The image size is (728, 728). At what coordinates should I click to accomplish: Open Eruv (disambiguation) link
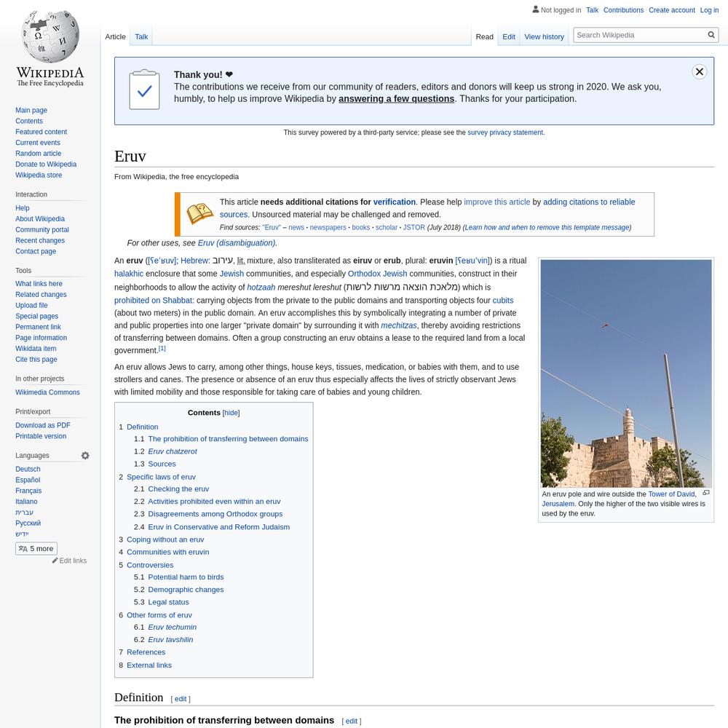pos(237,243)
